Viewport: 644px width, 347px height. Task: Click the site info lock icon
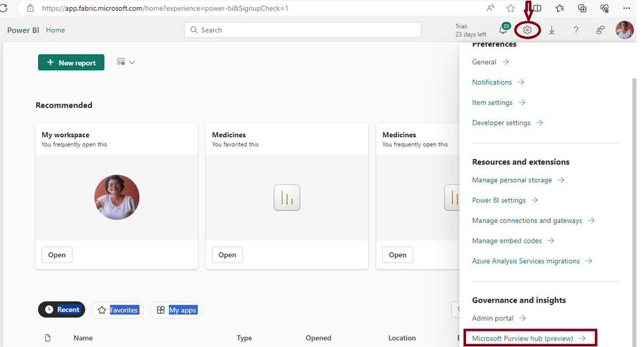click(x=30, y=8)
